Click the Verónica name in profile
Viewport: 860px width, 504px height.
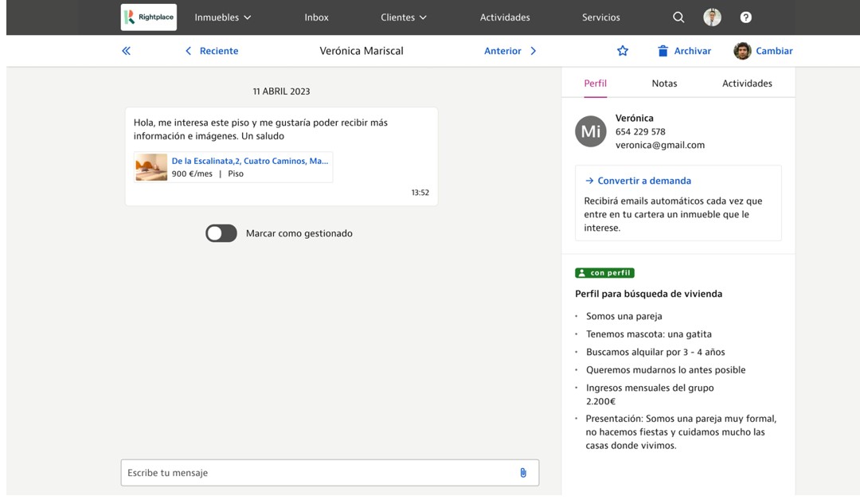coord(634,118)
